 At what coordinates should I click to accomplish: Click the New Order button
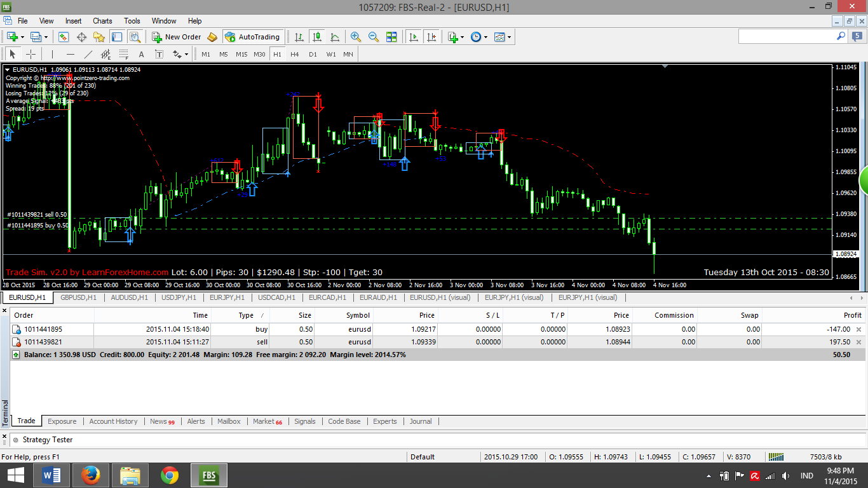click(177, 37)
